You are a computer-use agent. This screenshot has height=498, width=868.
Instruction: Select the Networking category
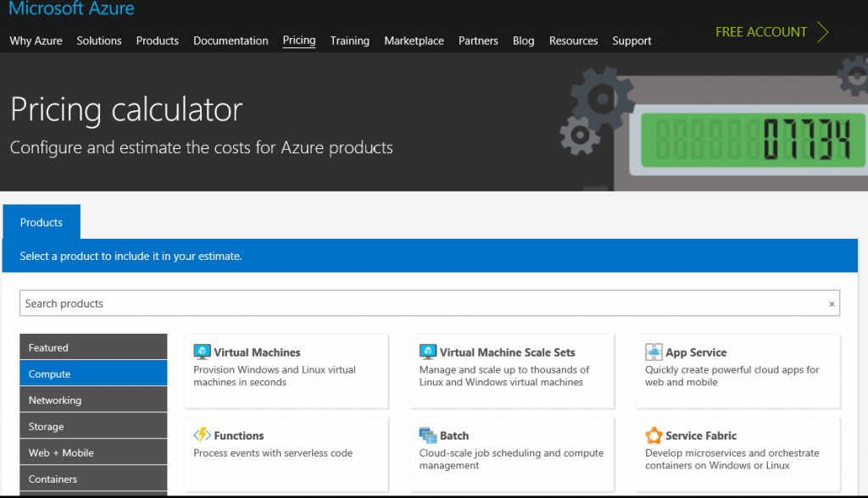point(93,400)
